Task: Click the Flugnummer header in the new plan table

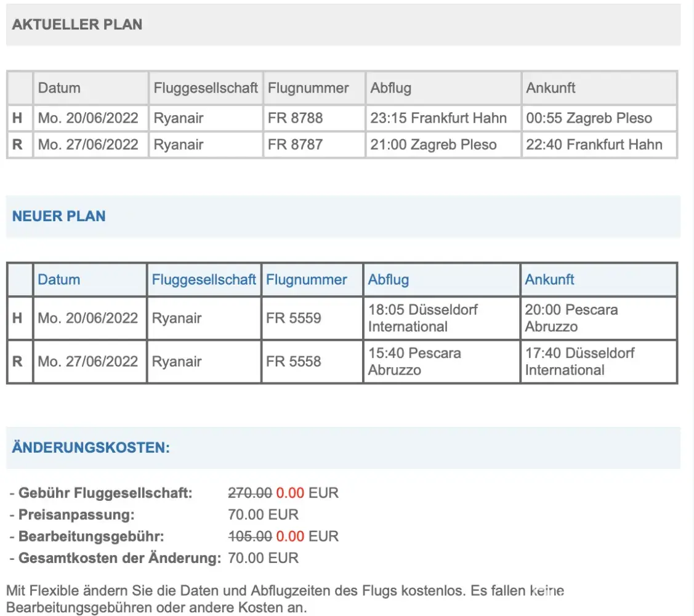Action: tap(306, 280)
